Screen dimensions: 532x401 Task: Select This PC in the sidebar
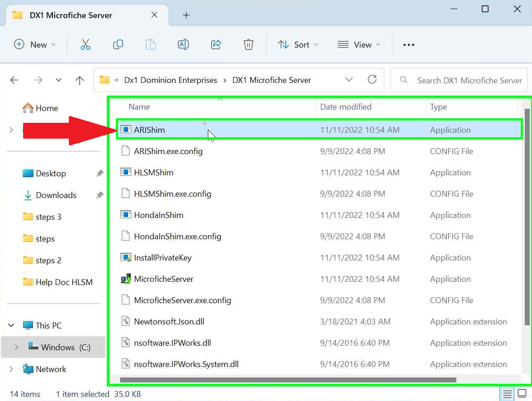coord(43,325)
